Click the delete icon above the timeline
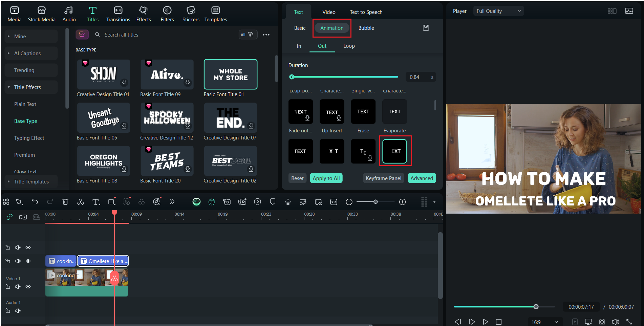This screenshot has width=644, height=326. (65, 202)
